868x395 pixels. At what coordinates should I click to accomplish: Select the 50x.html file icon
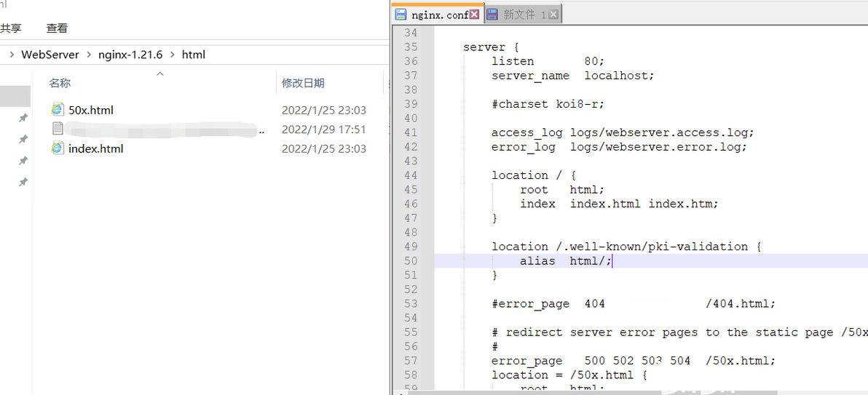[x=57, y=110]
